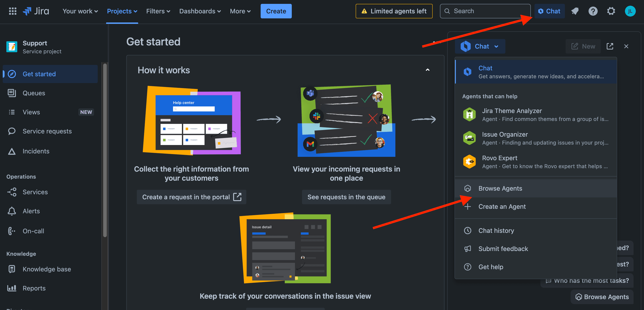Image resolution: width=644 pixels, height=310 pixels.
Task: Open the settings gear icon
Action: (611, 11)
